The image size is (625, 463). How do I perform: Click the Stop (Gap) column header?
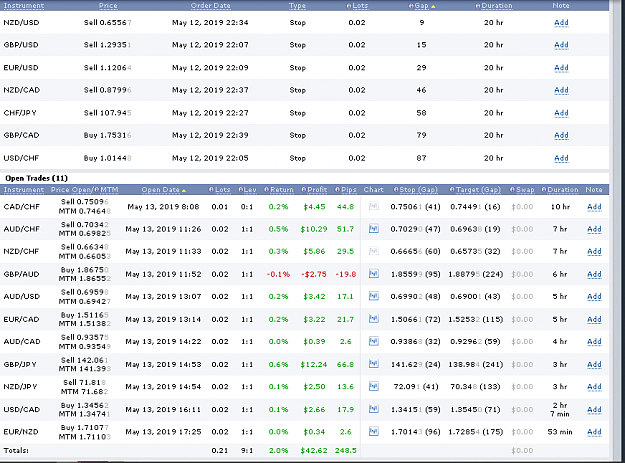click(x=418, y=190)
